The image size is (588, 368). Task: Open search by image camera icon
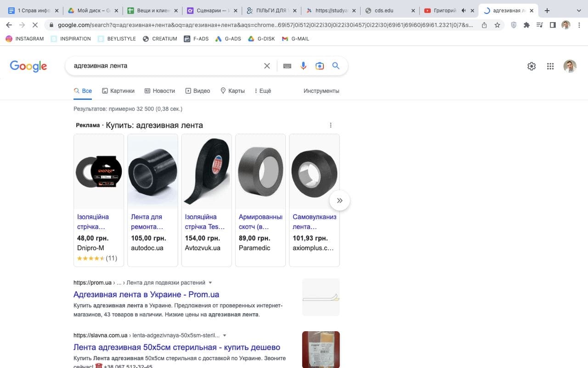(x=320, y=66)
